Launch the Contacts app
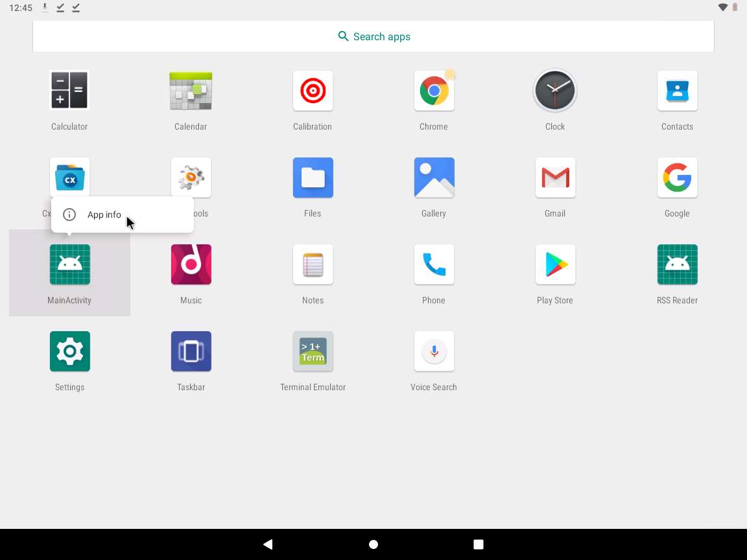The image size is (747, 560). pos(677,91)
